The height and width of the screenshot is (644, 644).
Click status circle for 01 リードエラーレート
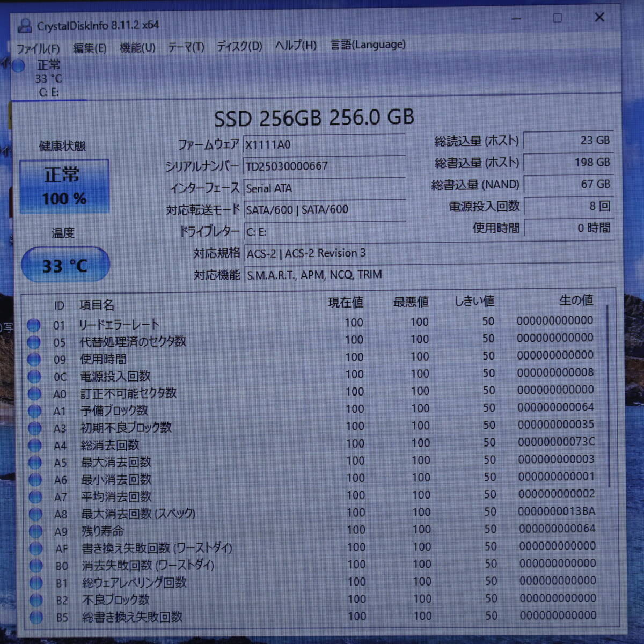[33, 325]
